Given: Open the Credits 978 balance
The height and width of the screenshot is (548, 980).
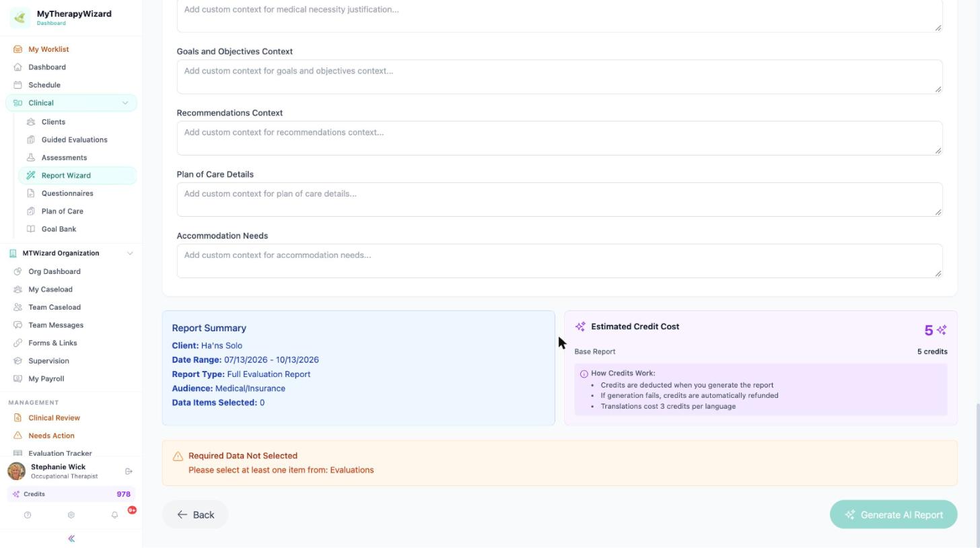Looking at the screenshot, I should 71,495.
